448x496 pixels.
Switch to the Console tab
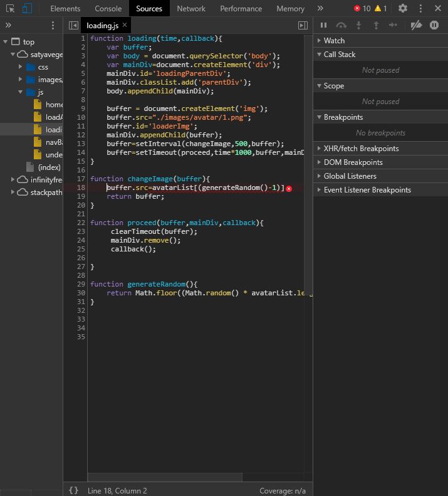pos(108,9)
